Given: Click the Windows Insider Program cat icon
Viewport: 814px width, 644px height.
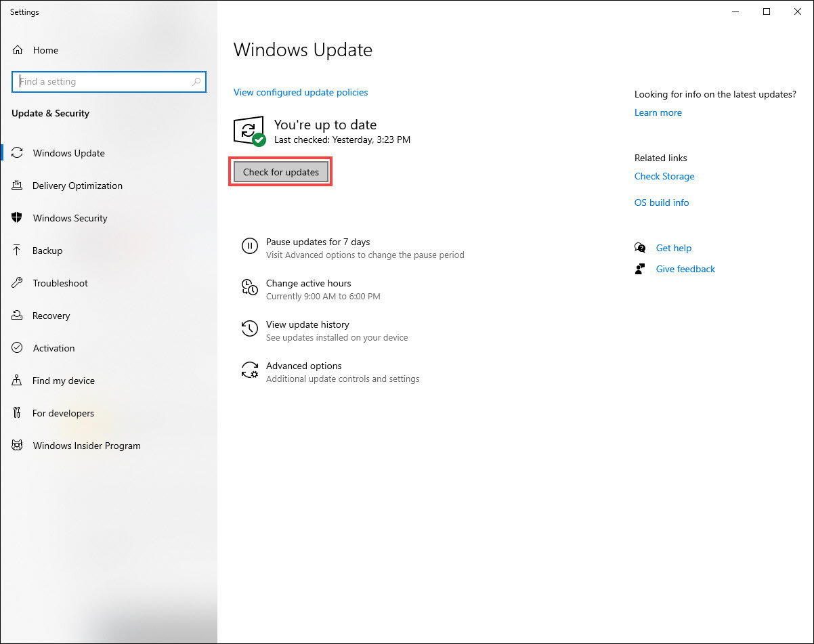Looking at the screenshot, I should point(18,446).
